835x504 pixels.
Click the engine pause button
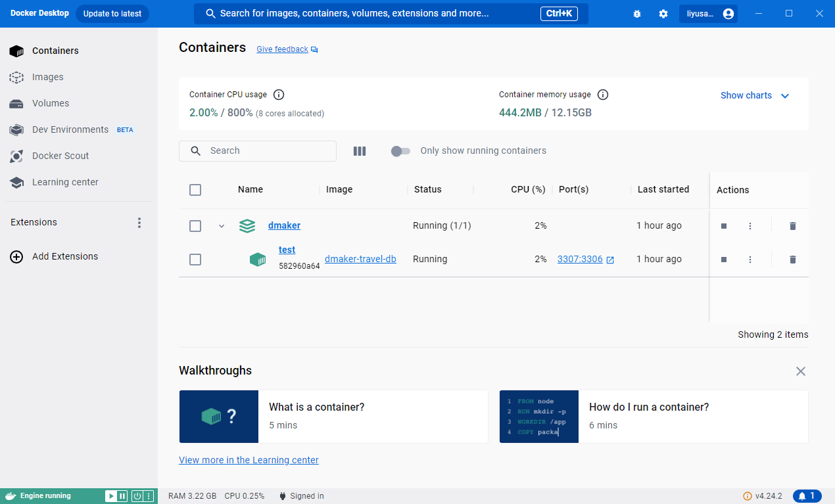(122, 496)
